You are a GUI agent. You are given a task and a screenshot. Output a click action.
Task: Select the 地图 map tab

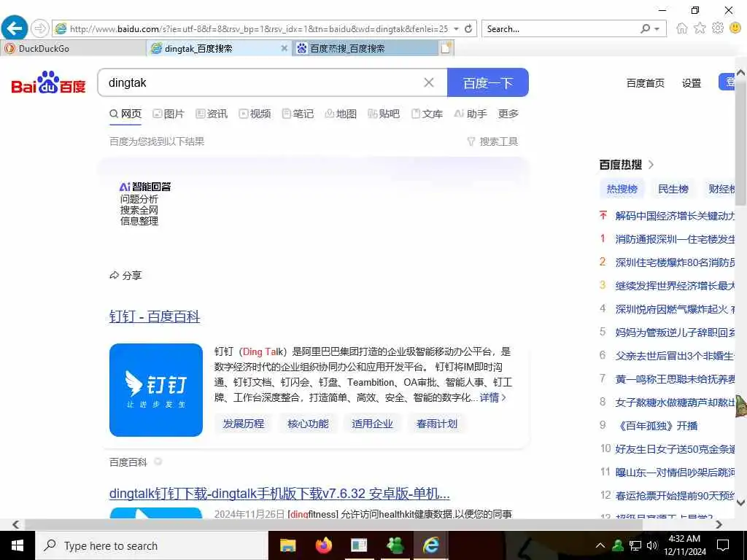(341, 114)
